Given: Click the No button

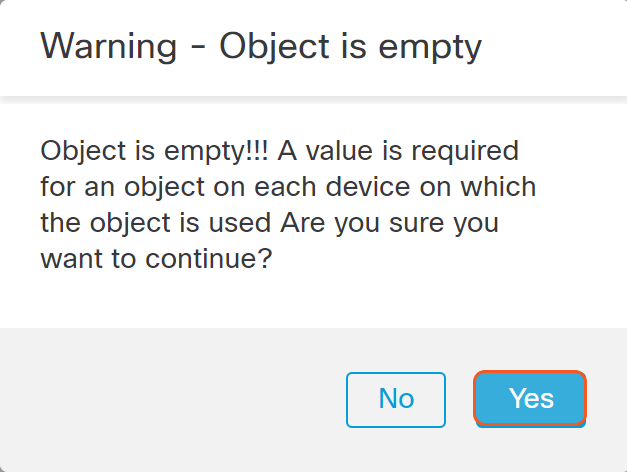Looking at the screenshot, I should coord(396,399).
